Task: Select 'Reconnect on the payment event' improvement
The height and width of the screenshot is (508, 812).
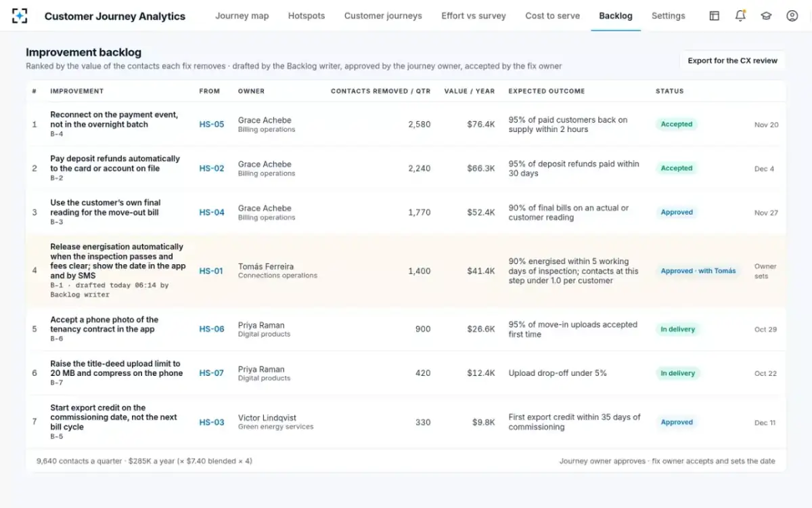Action: [114, 120]
